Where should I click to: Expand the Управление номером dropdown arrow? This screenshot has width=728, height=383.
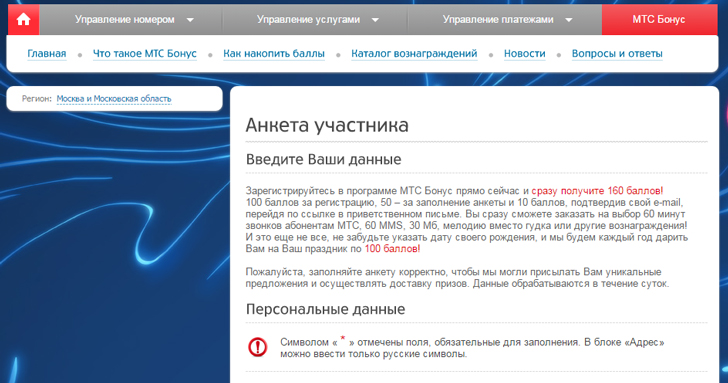pyautogui.click(x=190, y=20)
